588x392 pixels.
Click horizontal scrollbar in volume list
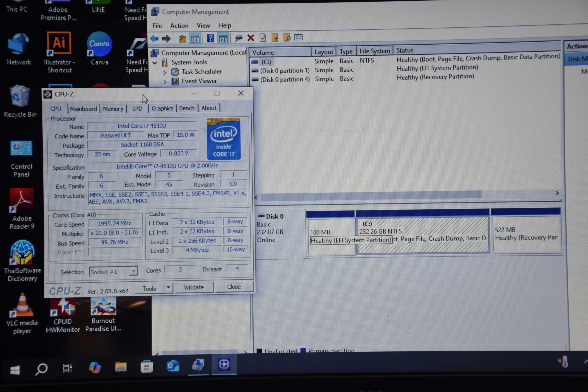(x=371, y=195)
